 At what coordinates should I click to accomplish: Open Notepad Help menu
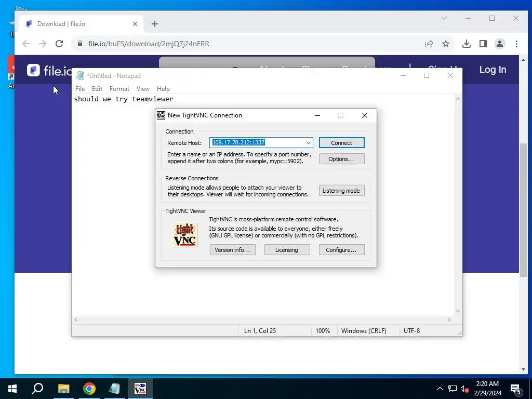click(163, 89)
